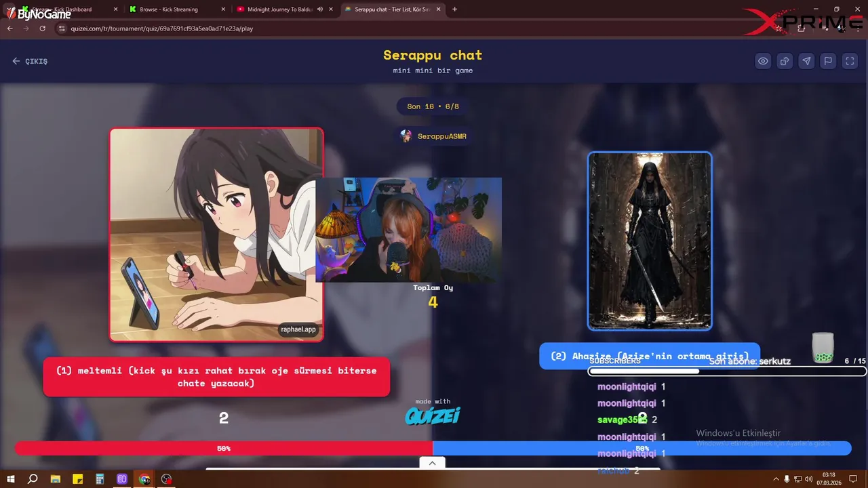Click the 'mini mini bir game' subtitle

(x=433, y=70)
